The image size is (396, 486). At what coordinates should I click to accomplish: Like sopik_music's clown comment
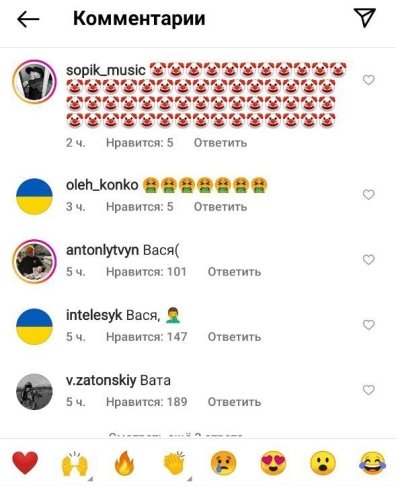click(368, 80)
